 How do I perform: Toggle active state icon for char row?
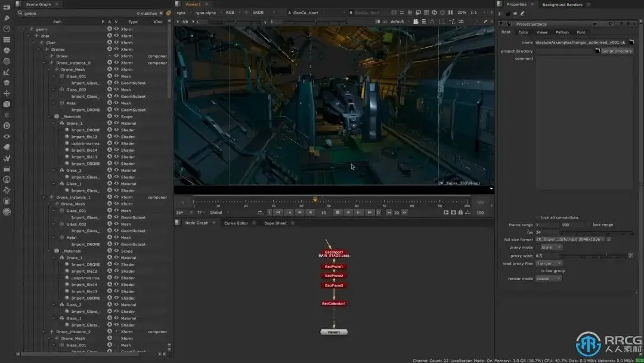click(x=110, y=36)
